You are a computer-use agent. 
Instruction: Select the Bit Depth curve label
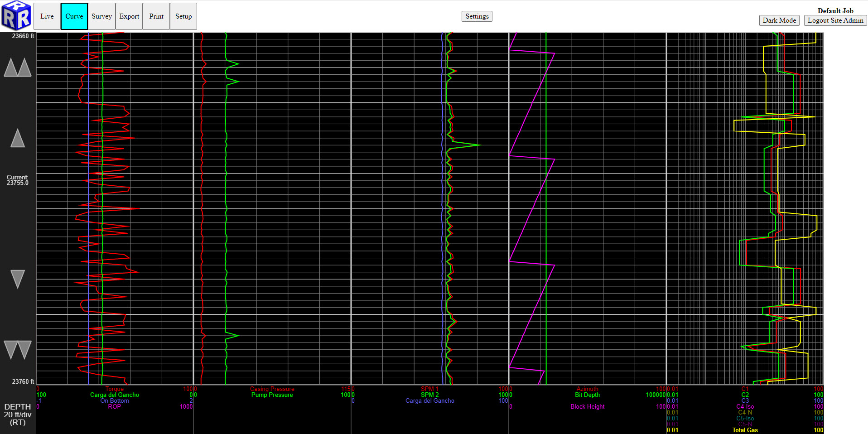[588, 395]
